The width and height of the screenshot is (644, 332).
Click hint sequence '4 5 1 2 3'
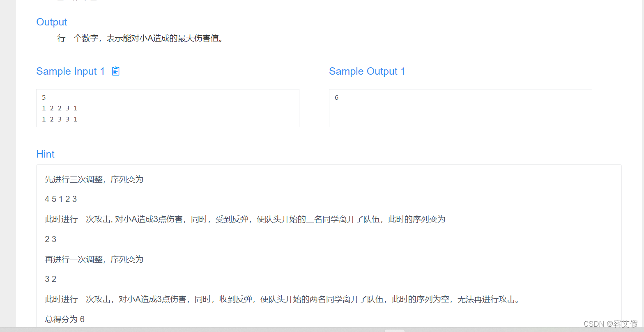61,199
